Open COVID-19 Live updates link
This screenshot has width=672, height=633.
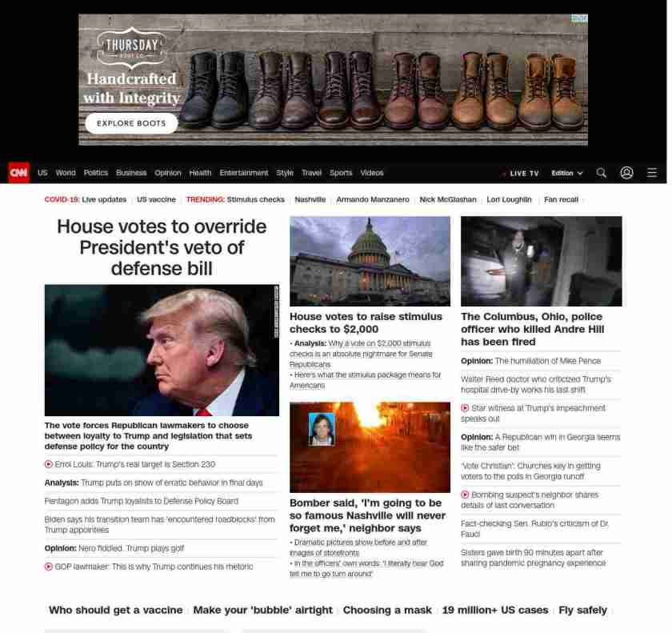[x=103, y=199]
